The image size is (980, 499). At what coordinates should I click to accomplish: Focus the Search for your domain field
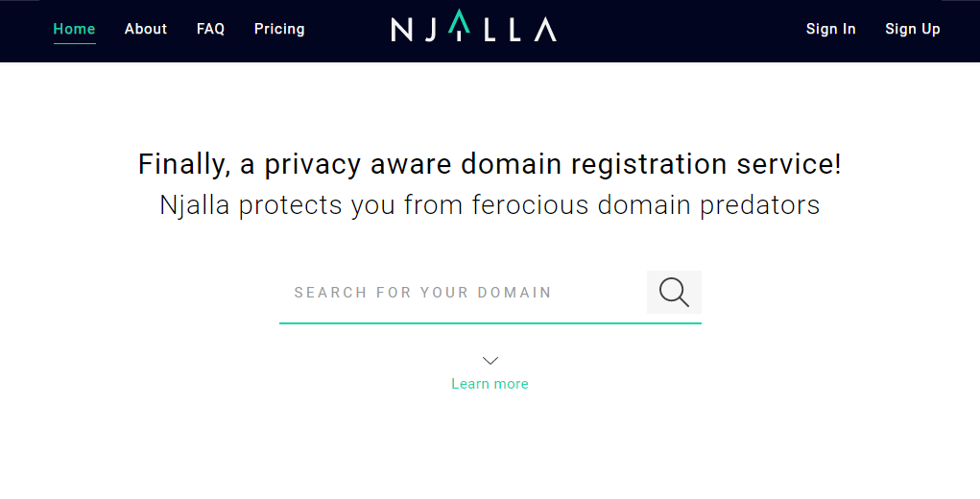(463, 293)
